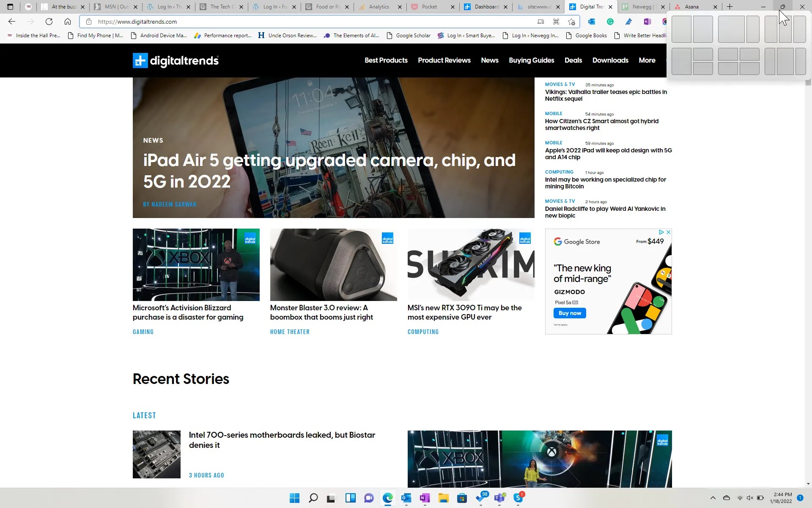Open Google Scholar bookmark
The width and height of the screenshot is (812, 508).
click(409, 36)
